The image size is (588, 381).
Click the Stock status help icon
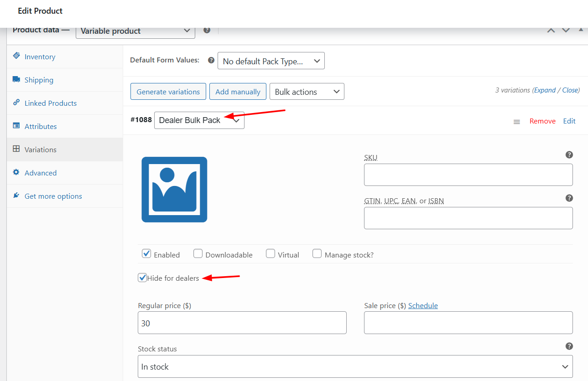pyautogui.click(x=569, y=346)
